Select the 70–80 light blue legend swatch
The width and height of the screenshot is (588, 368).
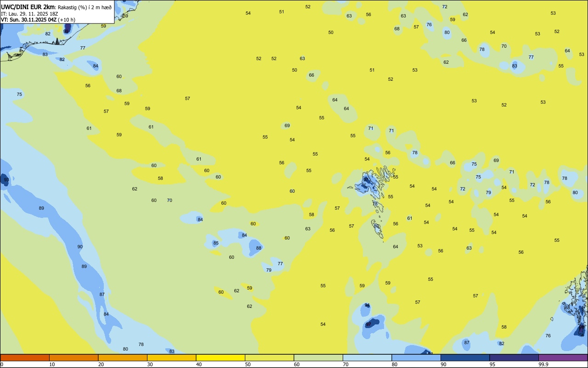367,357
